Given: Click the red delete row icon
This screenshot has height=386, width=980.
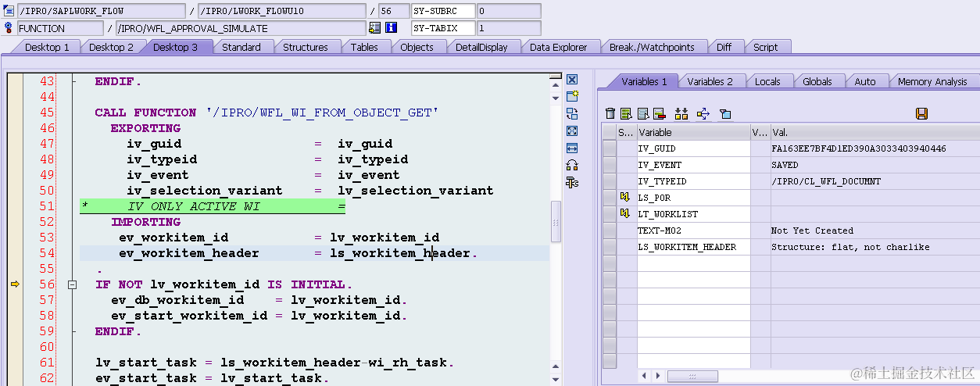Looking at the screenshot, I should click(x=659, y=114).
